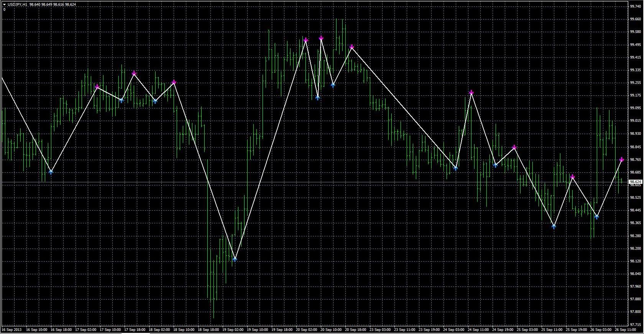The width and height of the screenshot is (644, 334).
Task: Click the 19 Sep 18:00 time label
Action: pos(282,329)
